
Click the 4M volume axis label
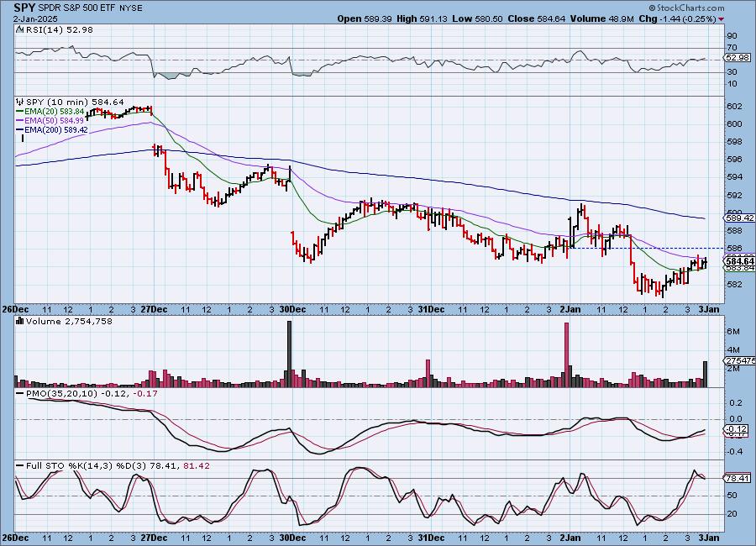click(732, 350)
